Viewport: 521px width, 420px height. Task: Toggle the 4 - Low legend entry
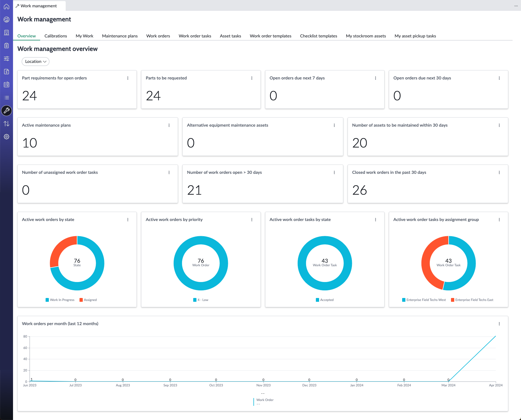pyautogui.click(x=201, y=300)
